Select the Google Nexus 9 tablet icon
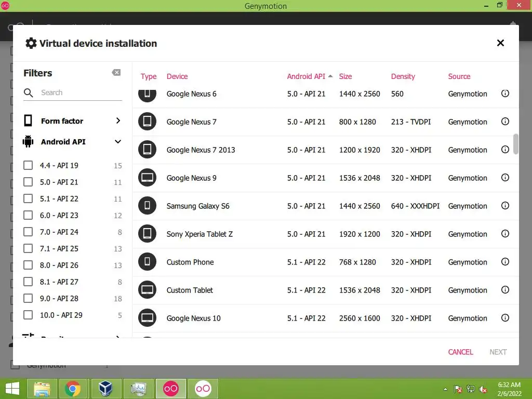 click(147, 178)
